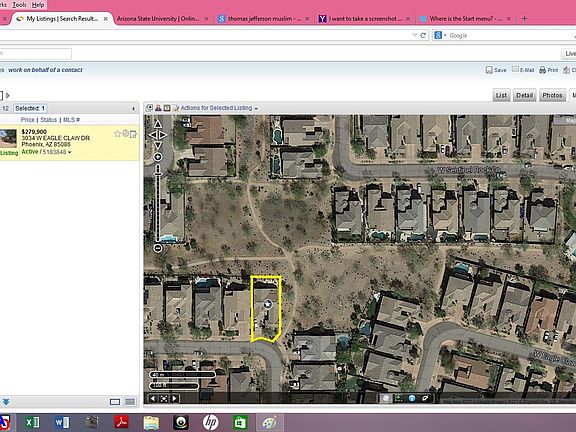
Task: Open the Help menu
Action: (x=38, y=5)
